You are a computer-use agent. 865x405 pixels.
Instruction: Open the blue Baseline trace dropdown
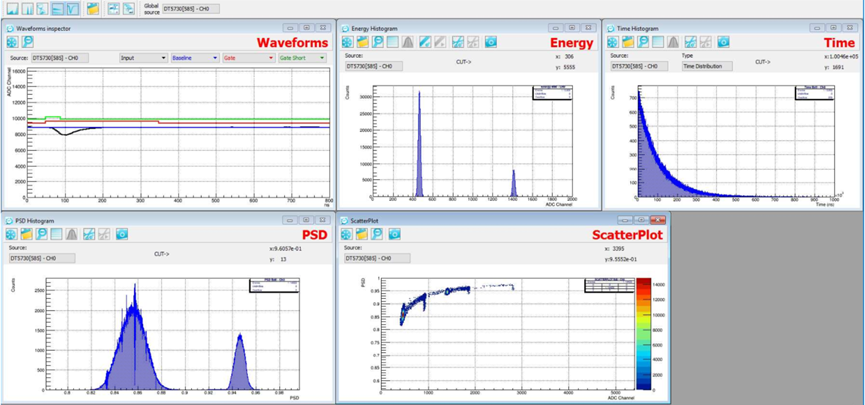(195, 58)
